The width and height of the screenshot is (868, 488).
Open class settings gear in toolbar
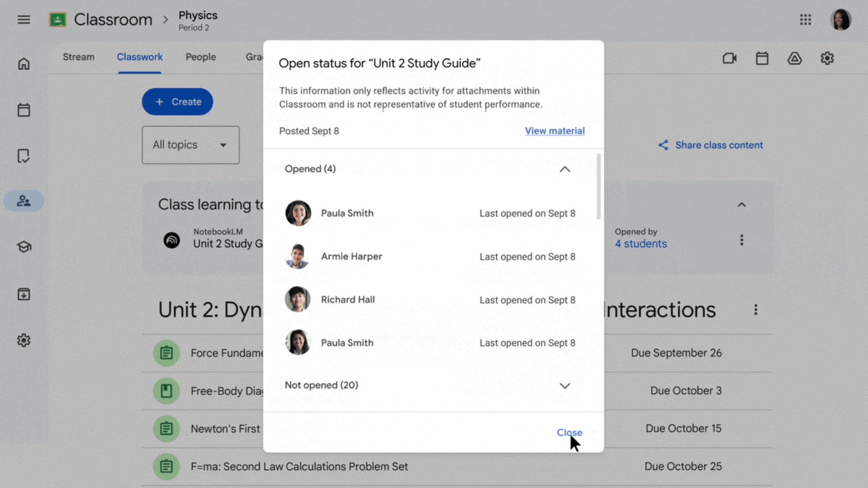pyautogui.click(x=827, y=58)
